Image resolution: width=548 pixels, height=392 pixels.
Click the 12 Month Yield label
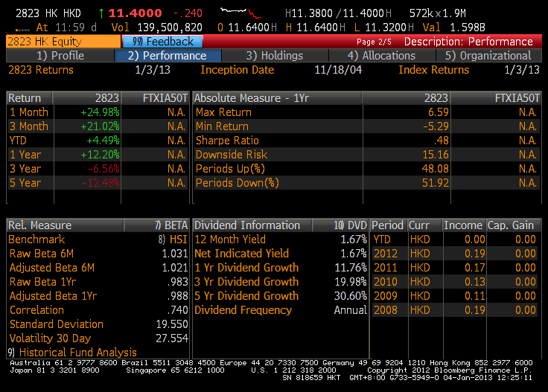click(x=230, y=240)
